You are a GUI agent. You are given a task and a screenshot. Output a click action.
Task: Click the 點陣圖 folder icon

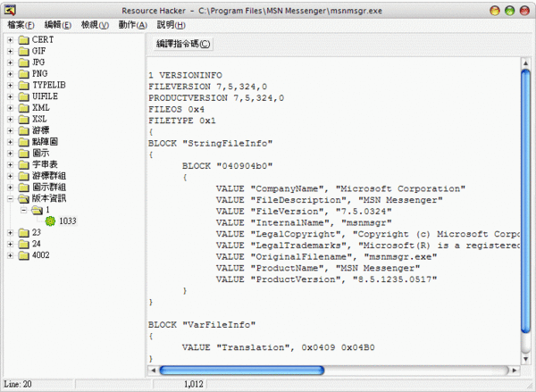coord(23,142)
